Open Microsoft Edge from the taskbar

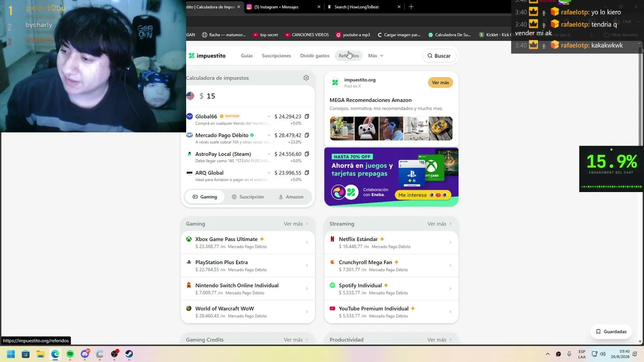[55, 354]
